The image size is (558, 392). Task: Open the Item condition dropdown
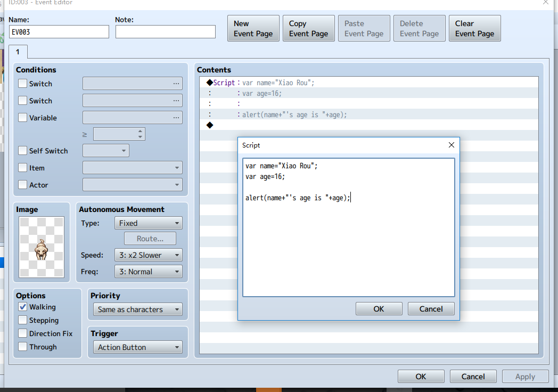click(133, 168)
